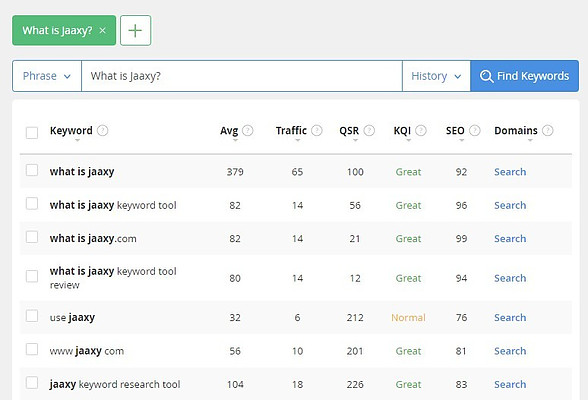Add a new search tab with plus icon
The height and width of the screenshot is (400, 588).
(135, 30)
